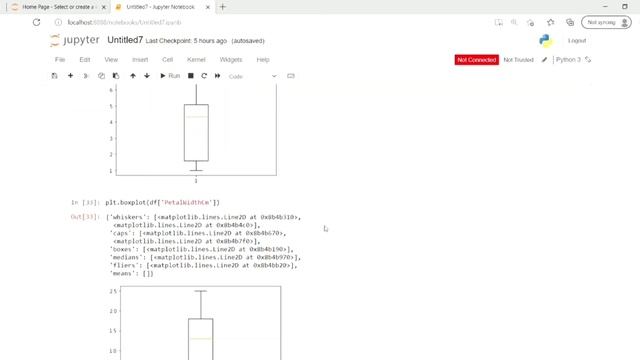Save notebook with the floppy disk icon
The width and height of the screenshot is (640, 360).
[x=54, y=76]
